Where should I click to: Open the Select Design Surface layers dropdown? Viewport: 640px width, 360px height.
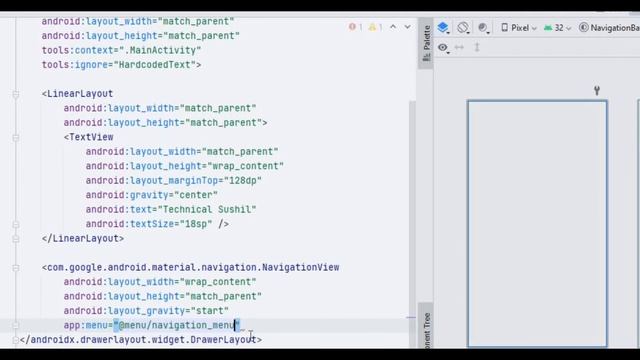click(x=443, y=28)
